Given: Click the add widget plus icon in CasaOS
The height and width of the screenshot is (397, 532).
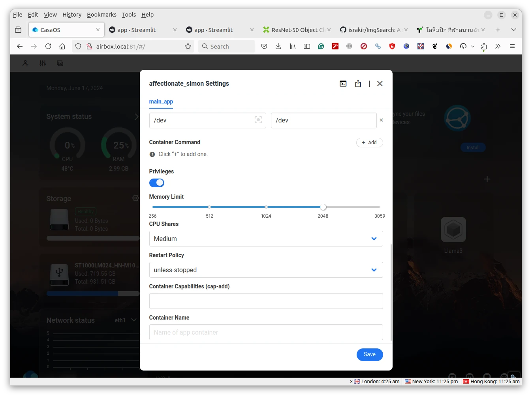Looking at the screenshot, I should pyautogui.click(x=487, y=179).
